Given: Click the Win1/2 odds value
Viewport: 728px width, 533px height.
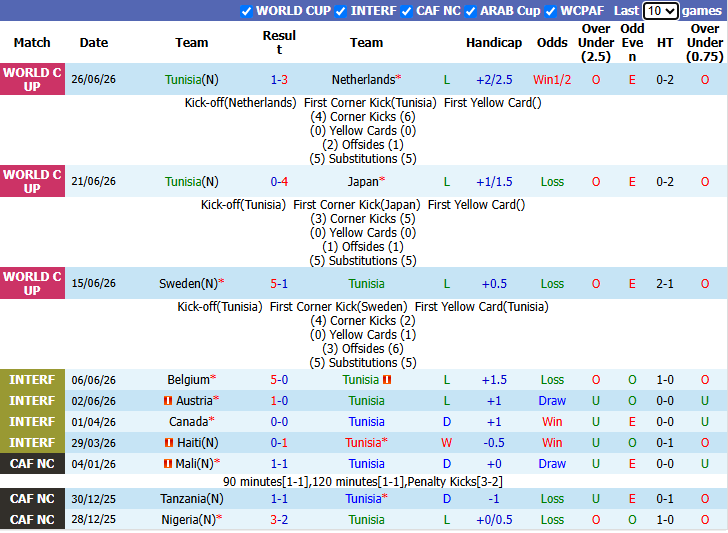Looking at the screenshot, I should (552, 80).
